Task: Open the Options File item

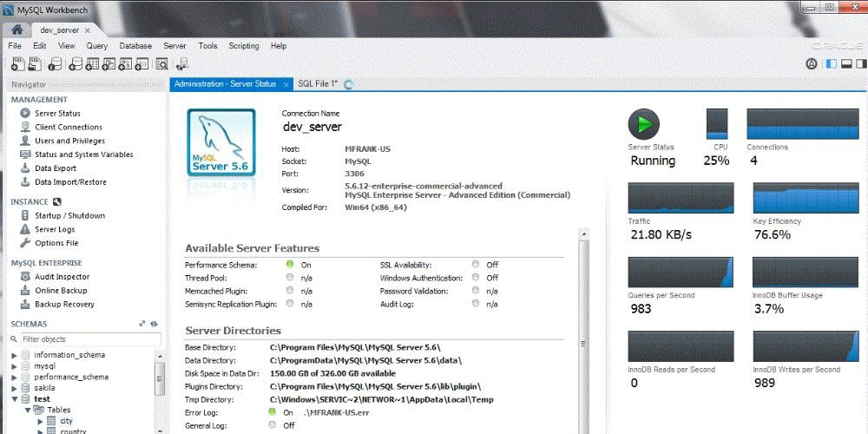Action: point(56,243)
